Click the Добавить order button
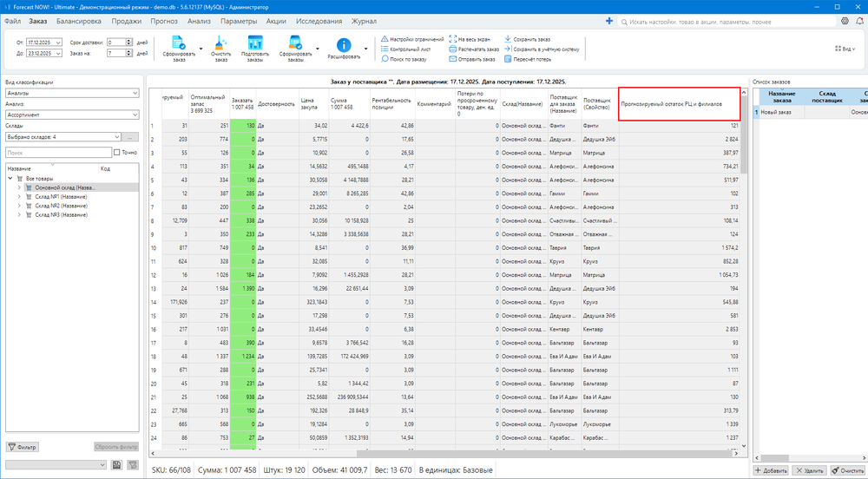 tap(770, 469)
